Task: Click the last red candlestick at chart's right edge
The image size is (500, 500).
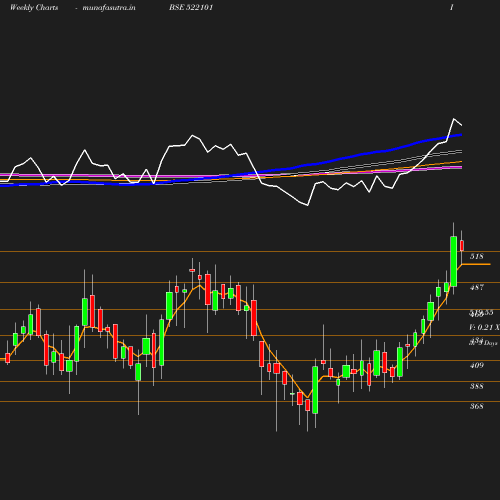Action: point(462,246)
